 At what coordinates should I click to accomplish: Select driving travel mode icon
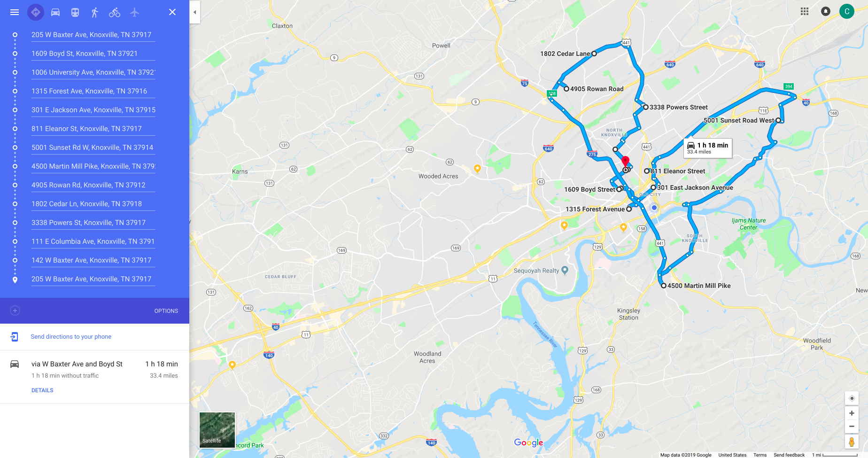(x=55, y=12)
